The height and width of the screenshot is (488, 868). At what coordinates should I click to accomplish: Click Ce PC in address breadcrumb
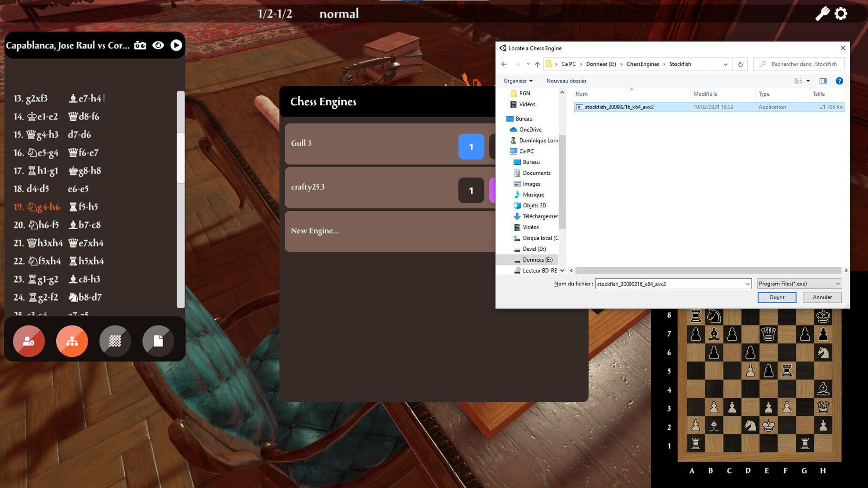pyautogui.click(x=568, y=64)
